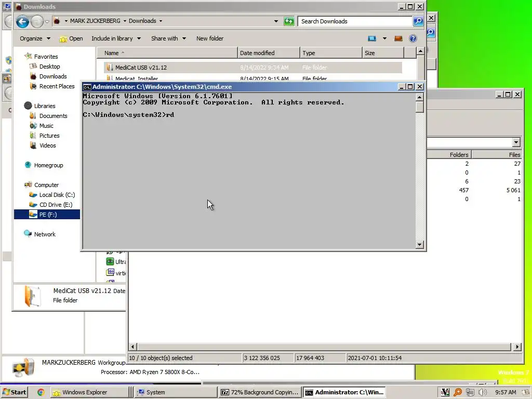Viewport: 532px width, 399px height.
Task: Click the Folders column header in back window
Action: [448, 155]
